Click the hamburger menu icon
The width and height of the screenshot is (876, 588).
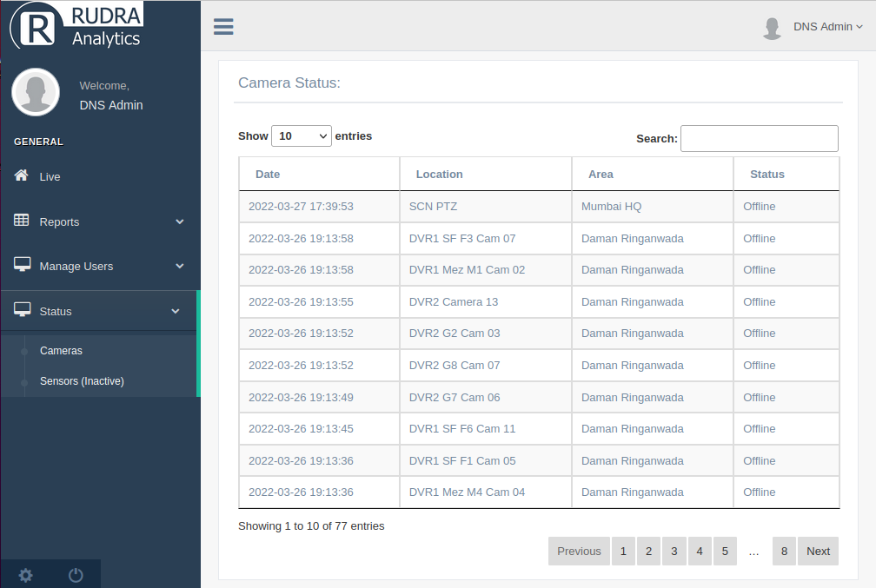pos(223,26)
